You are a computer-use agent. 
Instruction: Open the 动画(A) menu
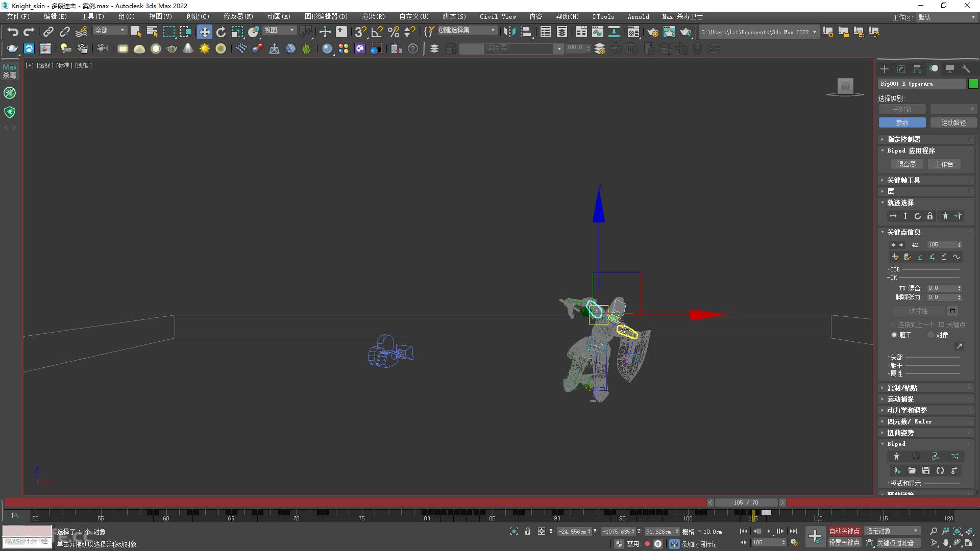(x=279, y=17)
